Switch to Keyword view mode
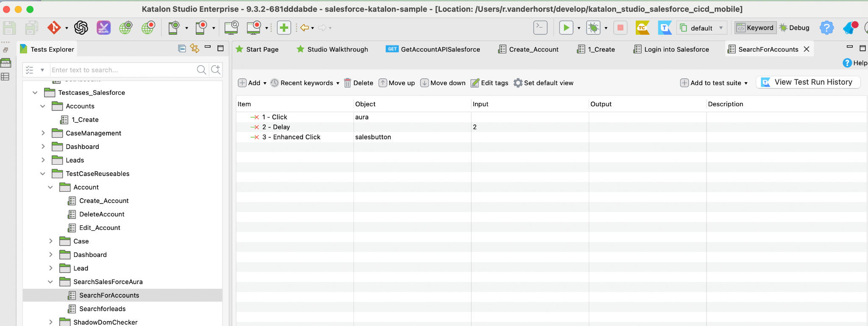Image resolution: width=868 pixels, height=326 pixels. pos(756,28)
